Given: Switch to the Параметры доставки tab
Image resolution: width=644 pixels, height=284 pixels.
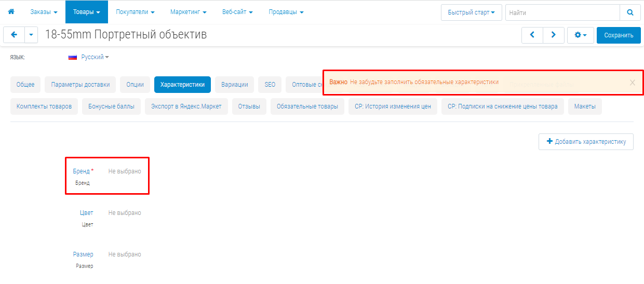Looking at the screenshot, I should (81, 85).
